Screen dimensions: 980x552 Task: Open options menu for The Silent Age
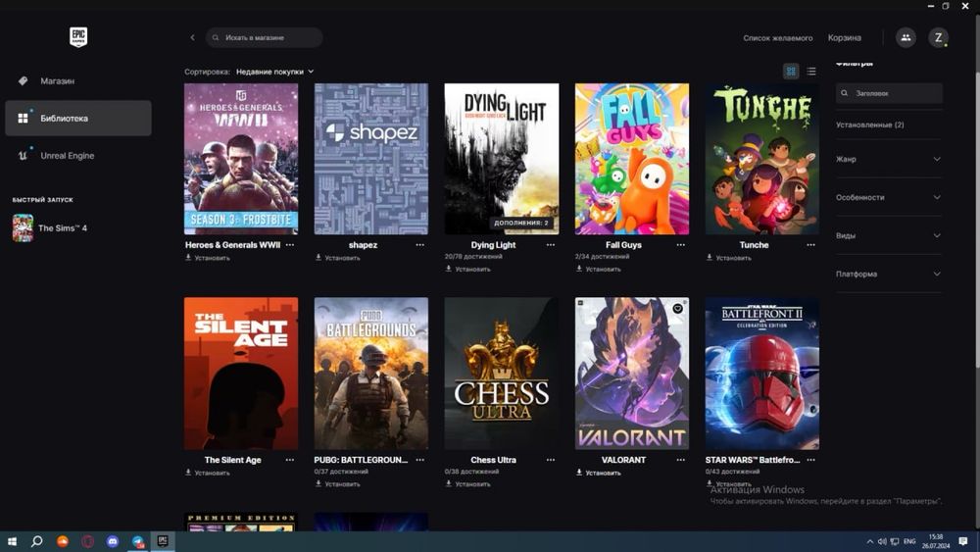pyautogui.click(x=290, y=460)
